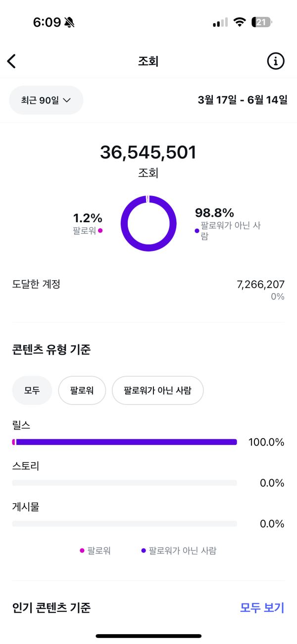Tap the silent mode bell icon
297x644 pixels.
(x=69, y=22)
